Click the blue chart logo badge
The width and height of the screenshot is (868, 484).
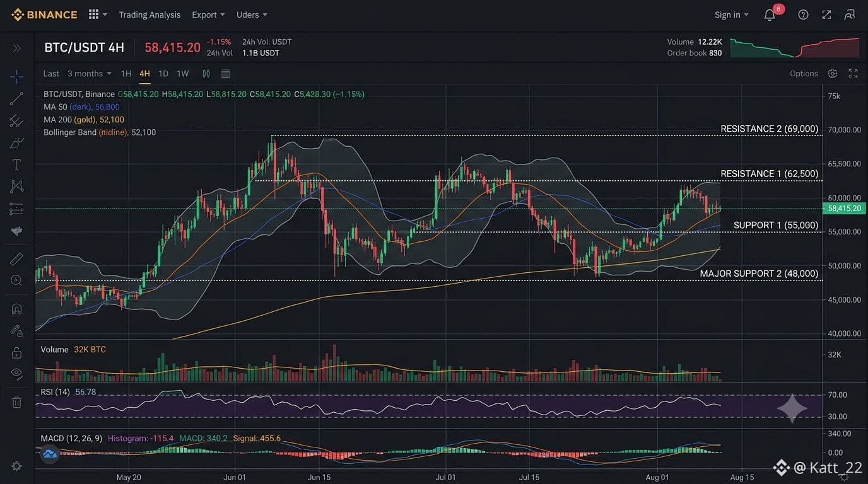tap(49, 454)
